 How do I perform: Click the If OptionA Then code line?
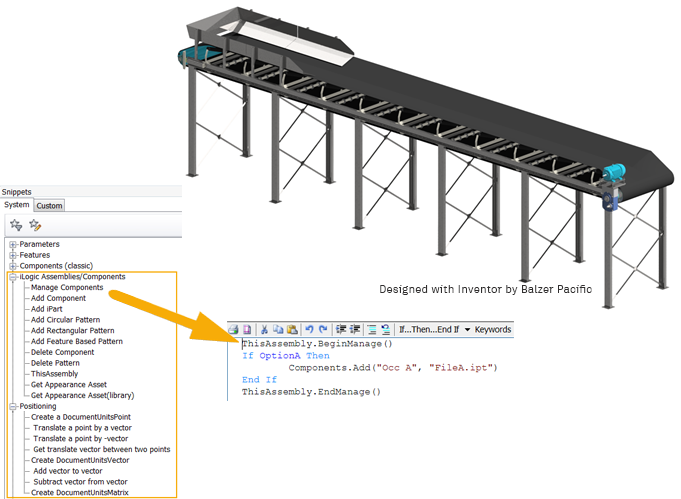point(286,356)
